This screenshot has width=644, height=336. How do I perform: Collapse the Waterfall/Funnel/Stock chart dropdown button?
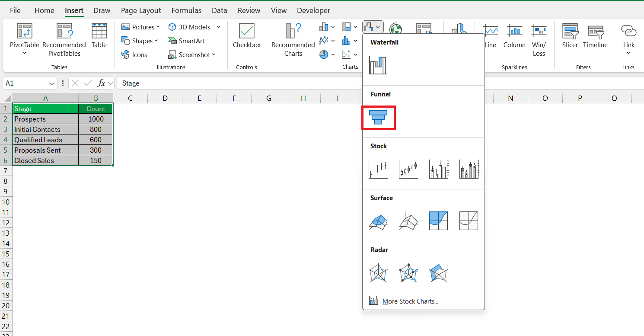(x=373, y=27)
